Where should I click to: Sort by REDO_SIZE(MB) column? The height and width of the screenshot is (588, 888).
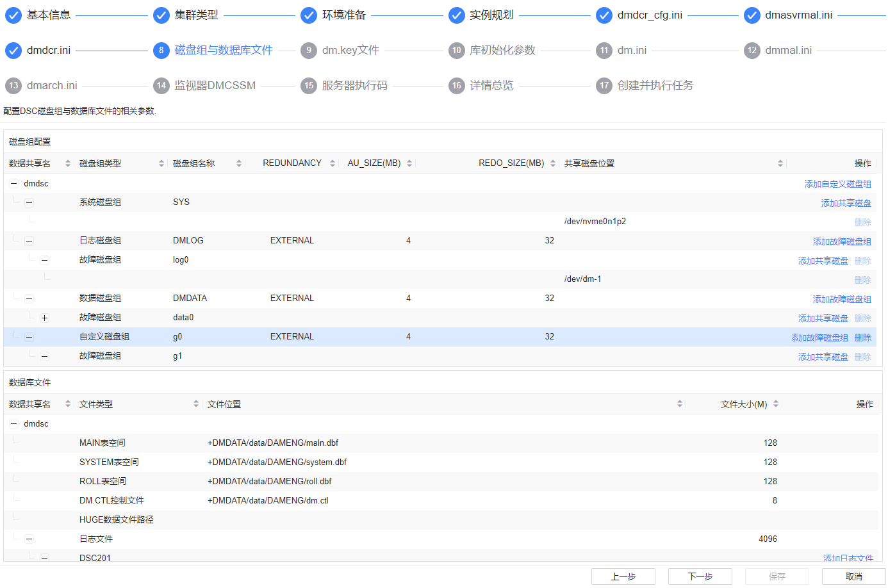553,163
